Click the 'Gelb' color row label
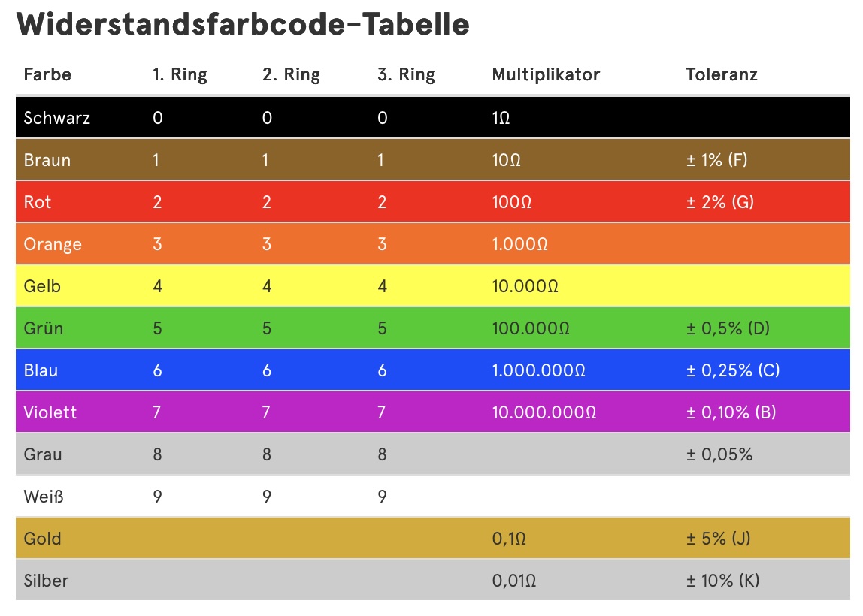Screen dimensions: 863x616 (42, 286)
